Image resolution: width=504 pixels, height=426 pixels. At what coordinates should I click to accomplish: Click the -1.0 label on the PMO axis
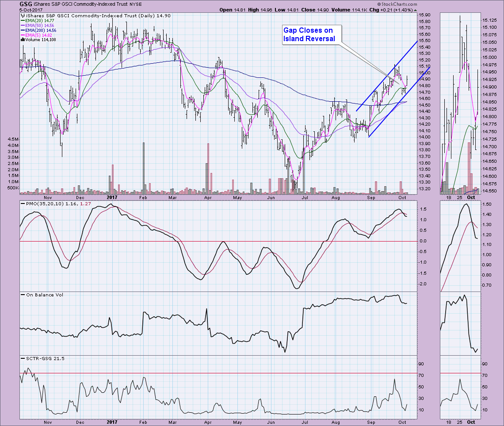(x=423, y=262)
